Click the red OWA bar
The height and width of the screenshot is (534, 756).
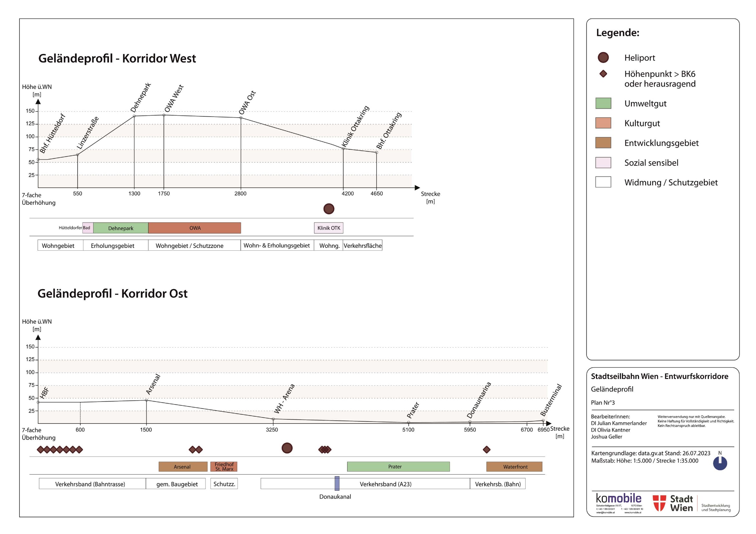tap(195, 228)
